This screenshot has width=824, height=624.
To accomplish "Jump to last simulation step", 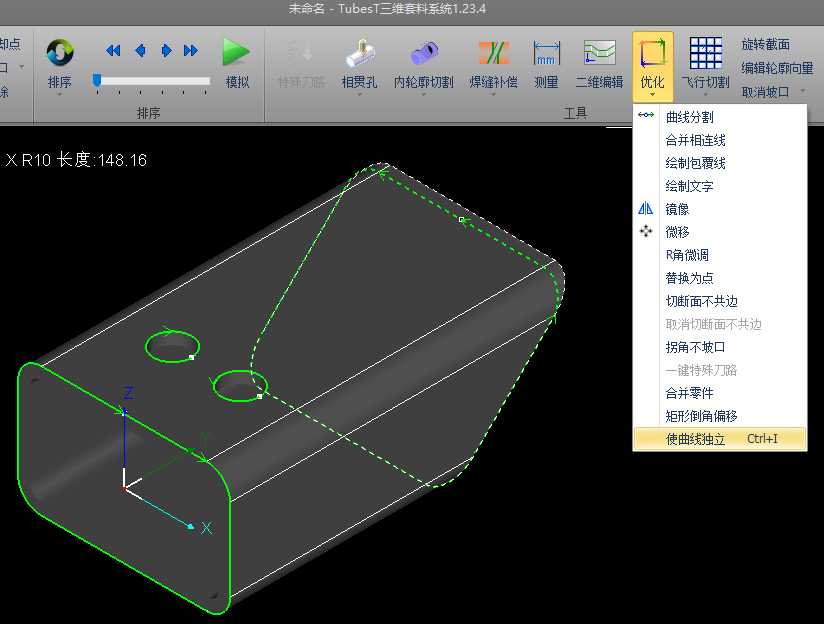I will (192, 50).
